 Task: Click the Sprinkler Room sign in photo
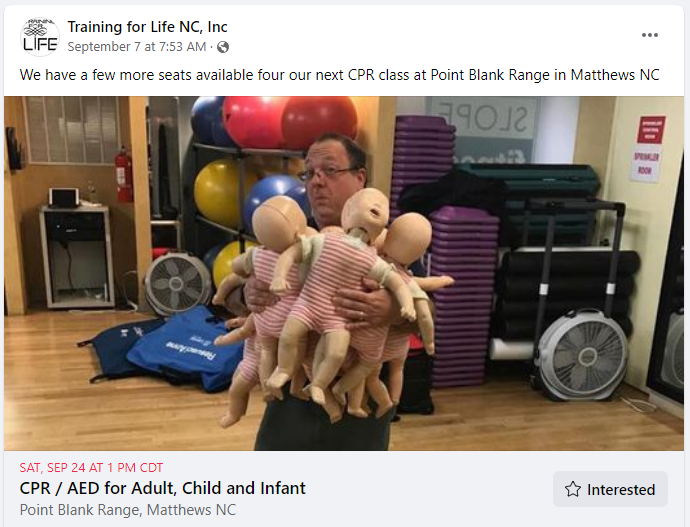tap(646, 164)
